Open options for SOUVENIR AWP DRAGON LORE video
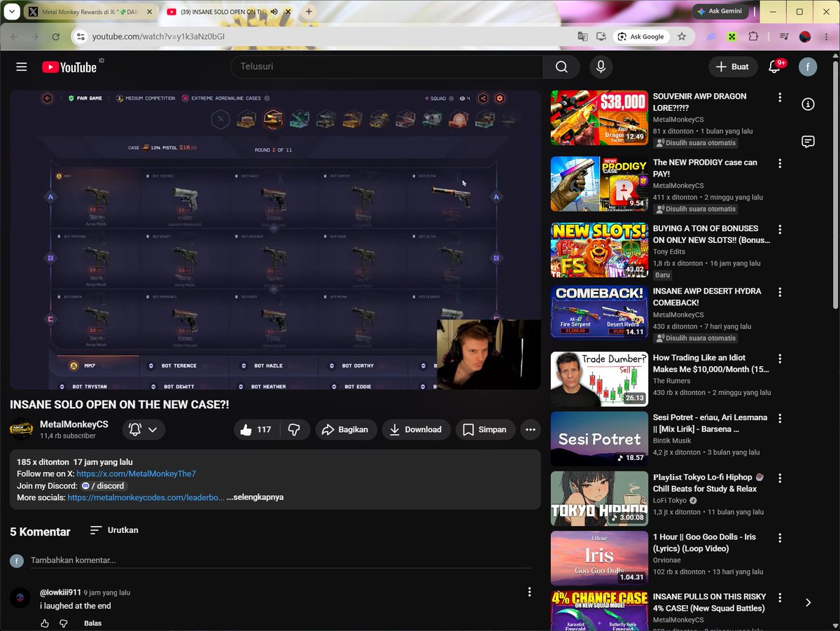The width and height of the screenshot is (840, 631). [x=780, y=97]
